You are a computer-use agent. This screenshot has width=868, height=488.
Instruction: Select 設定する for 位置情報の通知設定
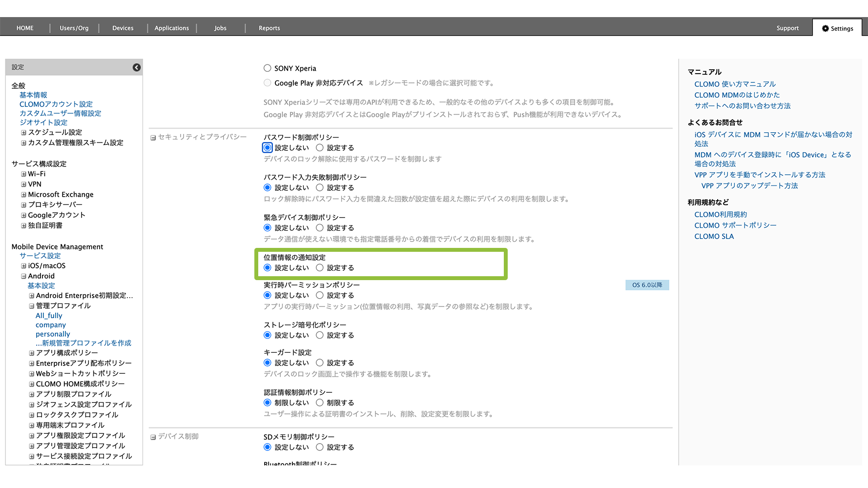coord(320,268)
